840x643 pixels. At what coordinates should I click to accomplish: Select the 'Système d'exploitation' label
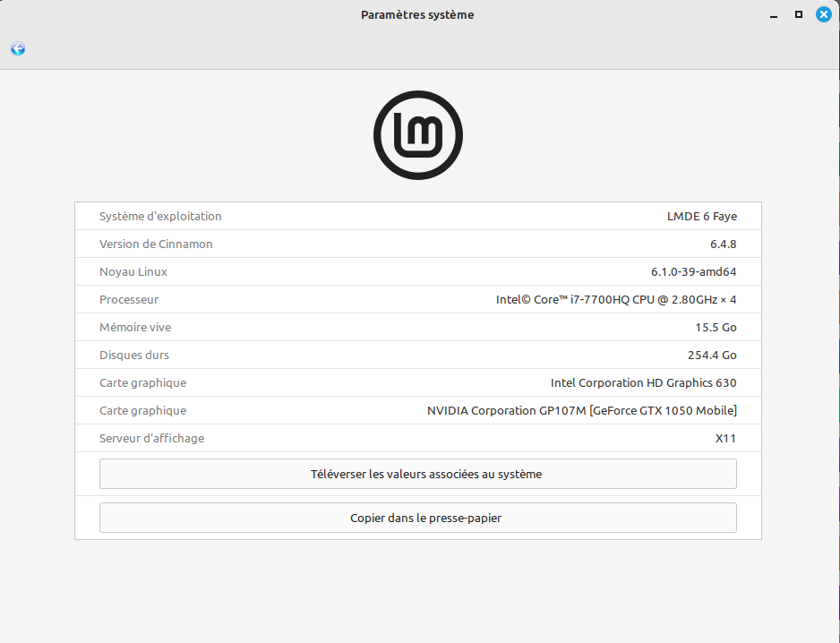coord(160,216)
